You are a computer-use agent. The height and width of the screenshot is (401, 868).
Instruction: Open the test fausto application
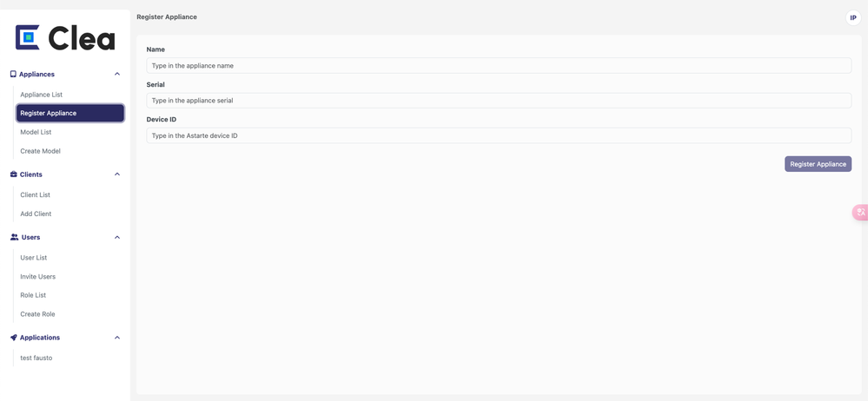point(36,358)
